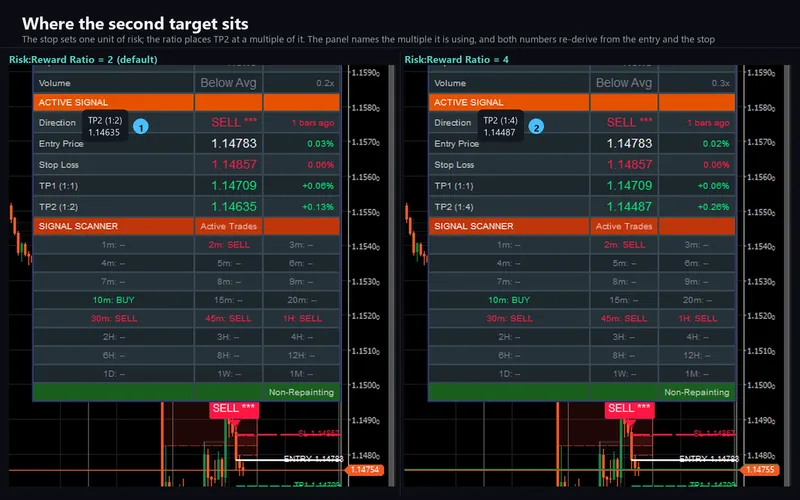This screenshot has width=800, height=500.
Task: Click the '45m: SELL' scanner cell, Ratio = 4 panel
Action: point(624,318)
